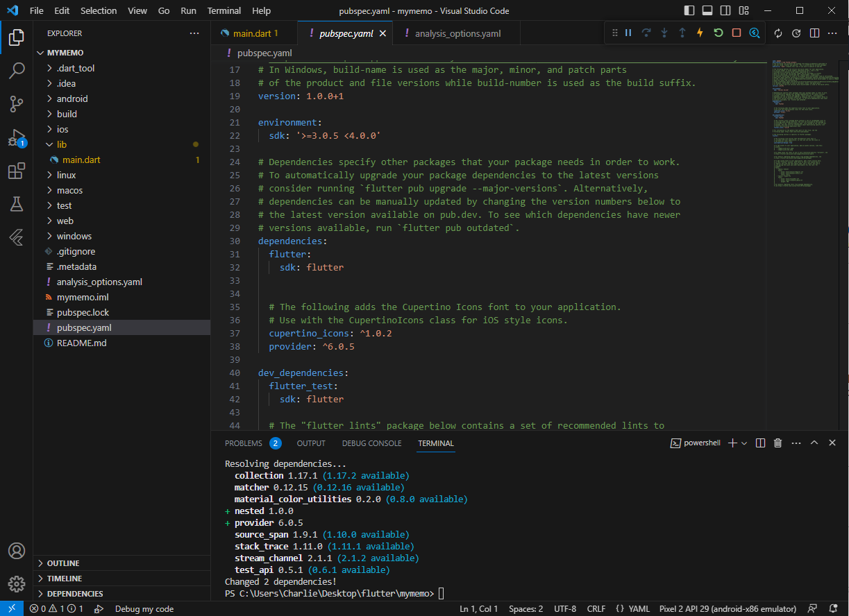
Task: Open main.dart in the file tree
Action: click(x=121, y=160)
